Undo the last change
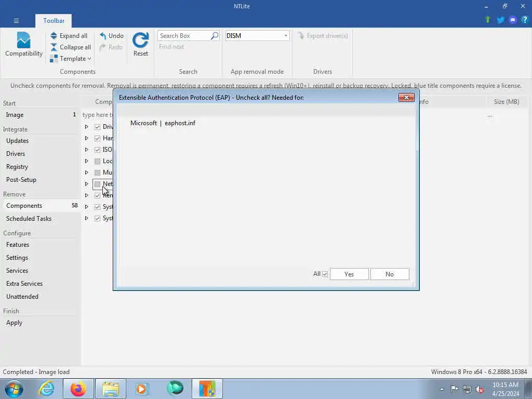Screen dimensions: 532x399 pos(112,36)
